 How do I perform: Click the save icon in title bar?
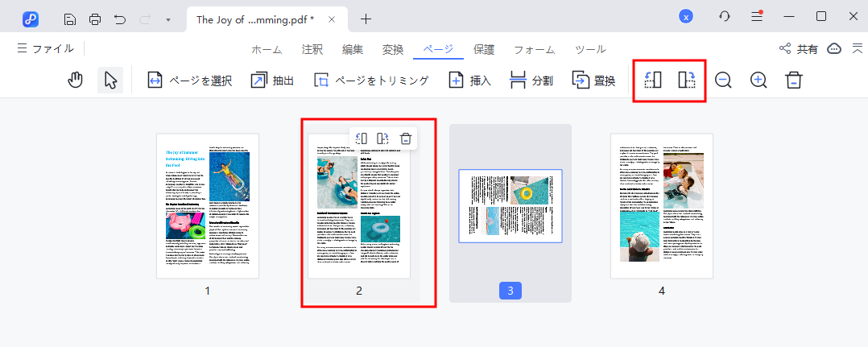[x=70, y=18]
